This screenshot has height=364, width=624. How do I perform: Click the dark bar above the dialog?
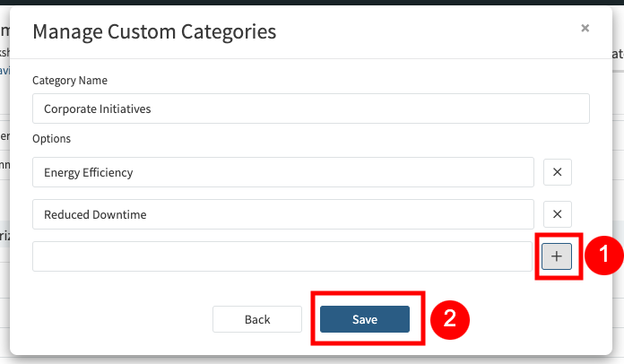[312, 3]
